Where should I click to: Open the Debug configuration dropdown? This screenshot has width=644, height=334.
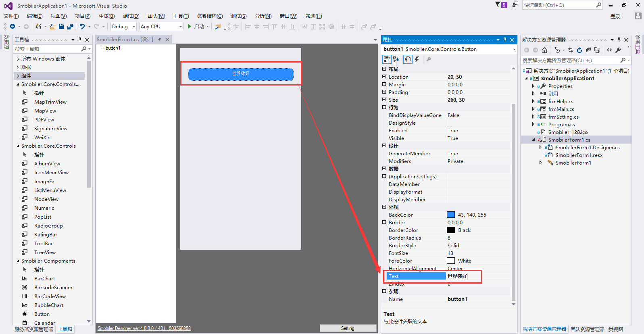134,27
